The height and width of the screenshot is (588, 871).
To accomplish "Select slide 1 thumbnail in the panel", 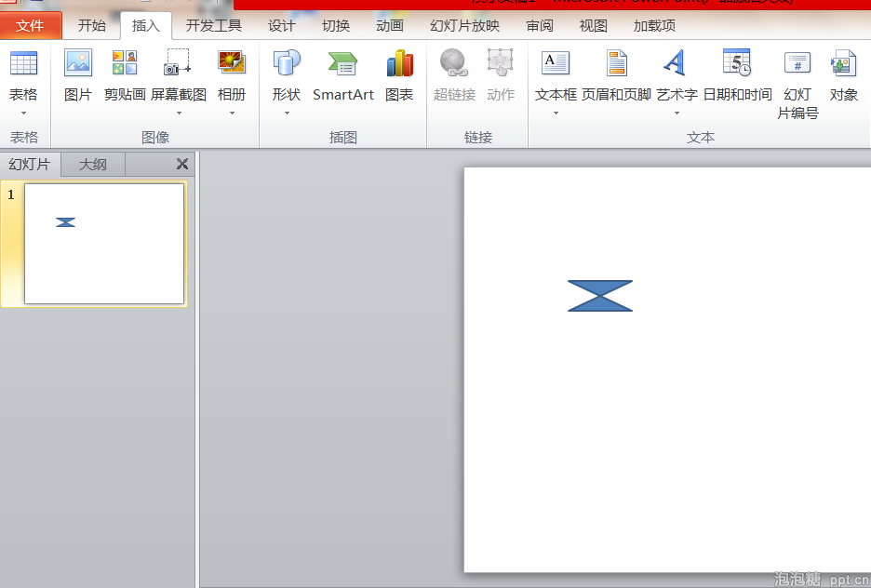I will (103, 243).
